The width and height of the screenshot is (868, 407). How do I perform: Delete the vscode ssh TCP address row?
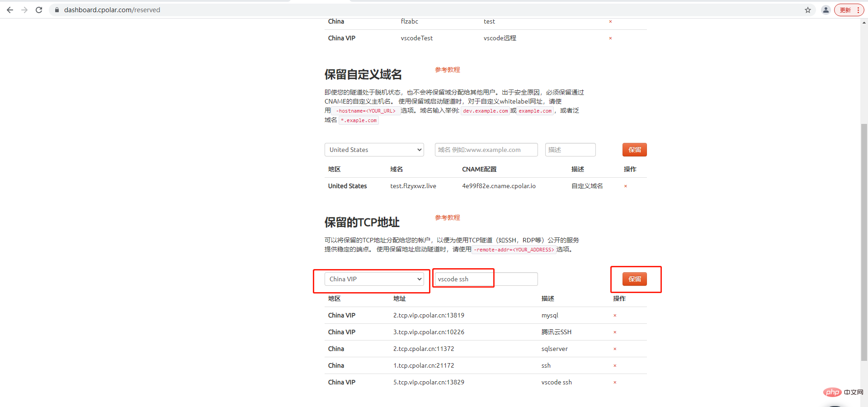point(615,383)
